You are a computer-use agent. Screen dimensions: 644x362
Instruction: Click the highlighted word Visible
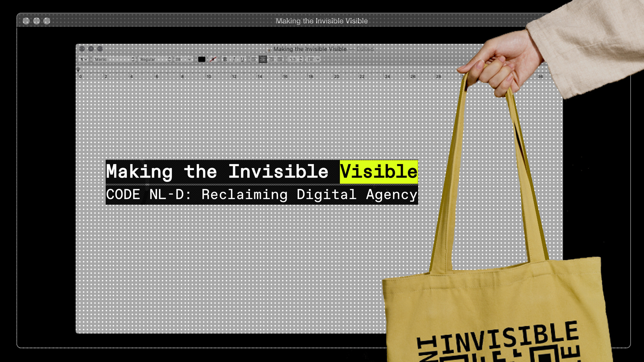[x=378, y=172]
